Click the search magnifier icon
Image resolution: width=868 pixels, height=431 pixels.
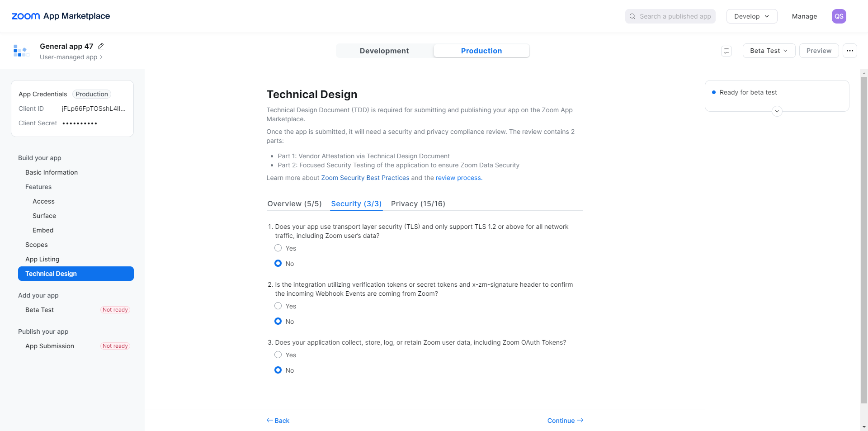[632, 16]
